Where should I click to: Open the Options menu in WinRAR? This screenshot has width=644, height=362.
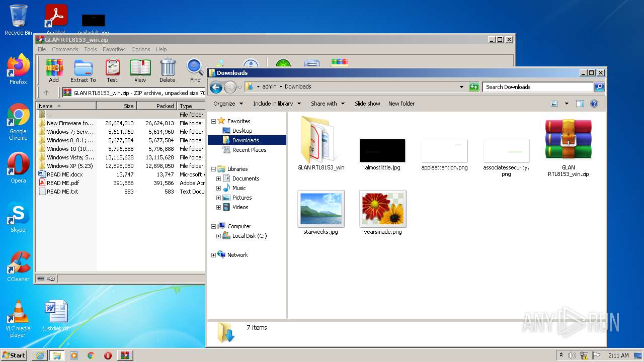[x=141, y=49]
